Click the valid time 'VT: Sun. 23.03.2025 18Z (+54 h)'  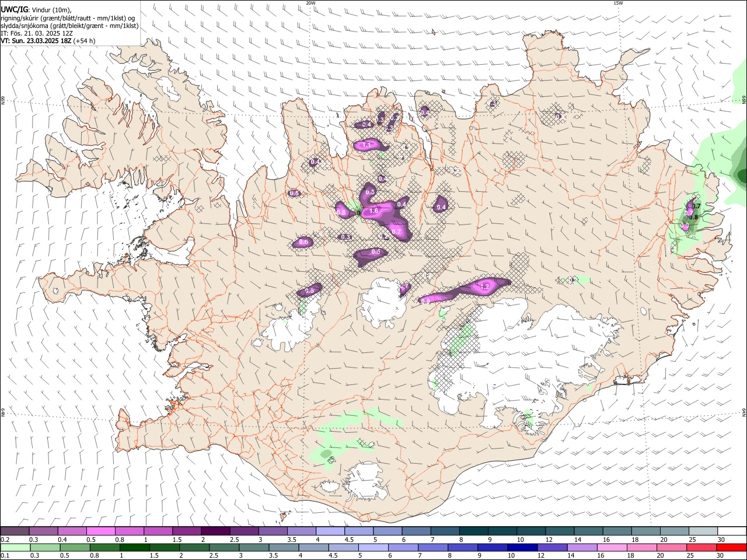[x=48, y=41]
